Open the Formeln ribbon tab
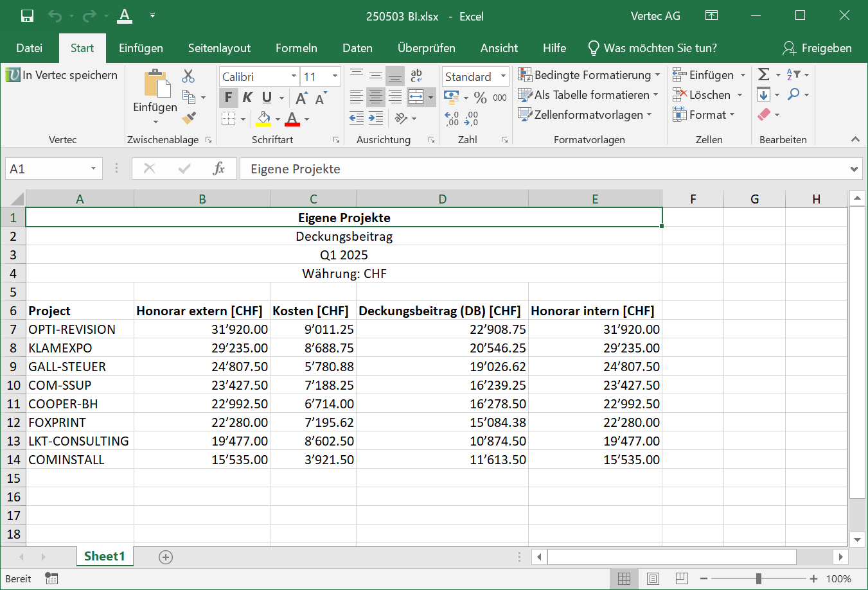Viewport: 868px width, 590px height. (x=296, y=48)
